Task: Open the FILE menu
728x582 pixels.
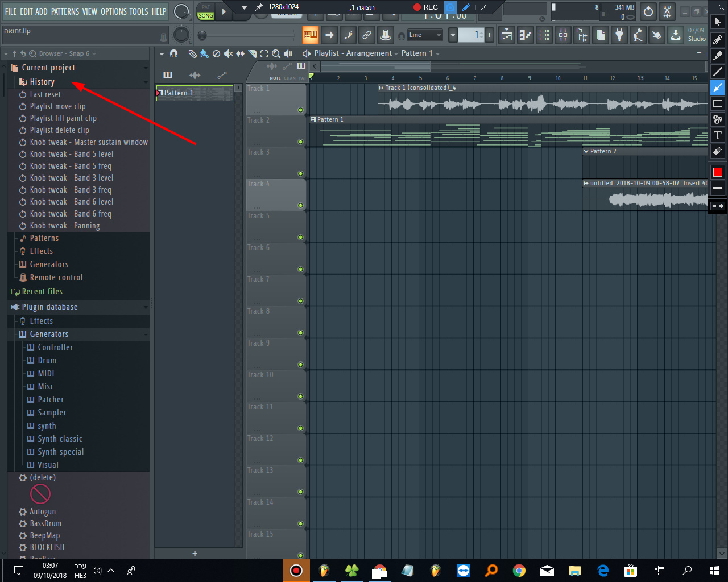Action: tap(11, 11)
